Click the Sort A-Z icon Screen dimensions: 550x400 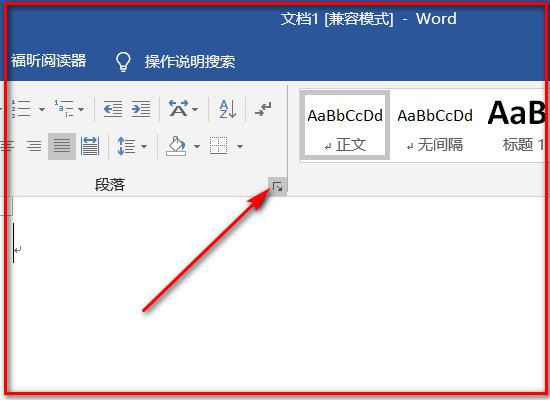[x=228, y=109]
